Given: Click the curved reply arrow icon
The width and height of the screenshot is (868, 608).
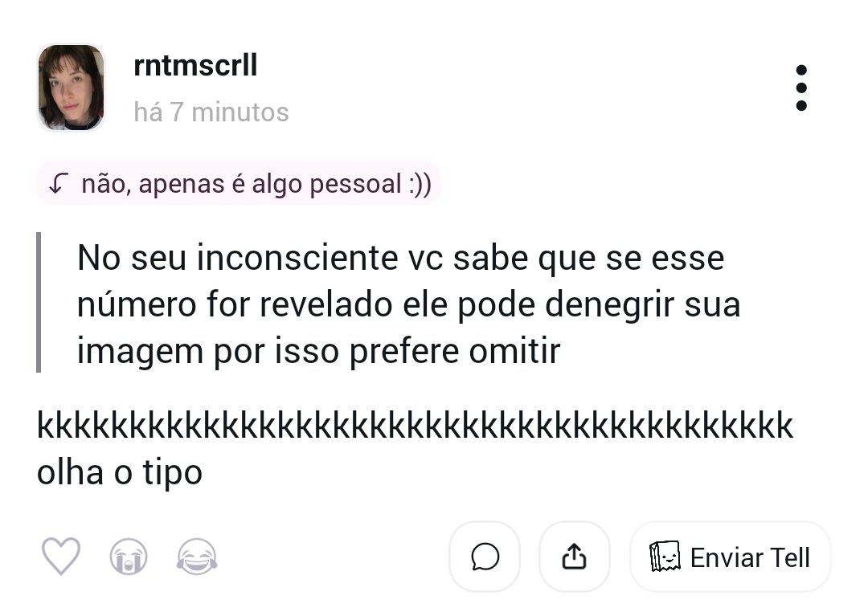Looking at the screenshot, I should [x=56, y=185].
